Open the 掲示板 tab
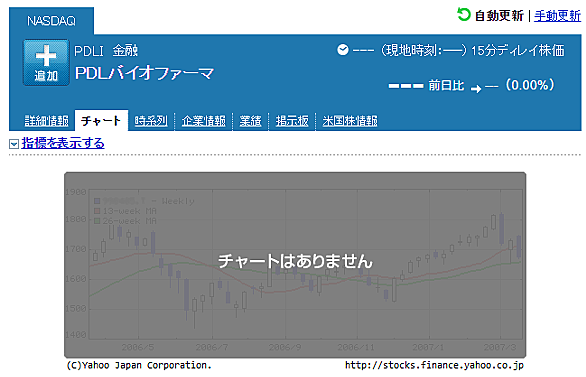The image size is (586, 377). click(292, 121)
